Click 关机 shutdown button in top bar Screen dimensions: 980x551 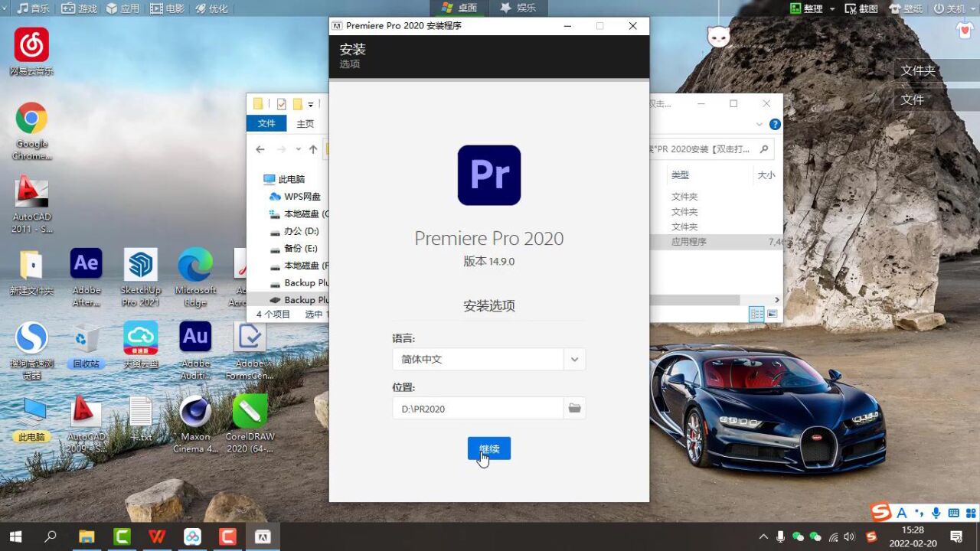(x=949, y=8)
